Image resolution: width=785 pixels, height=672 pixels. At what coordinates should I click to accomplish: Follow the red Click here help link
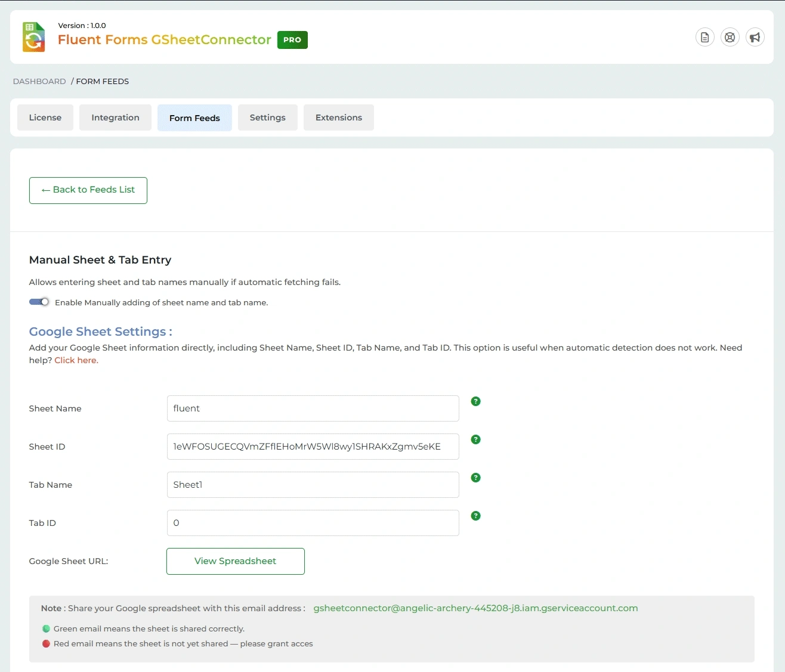pyautogui.click(x=76, y=360)
